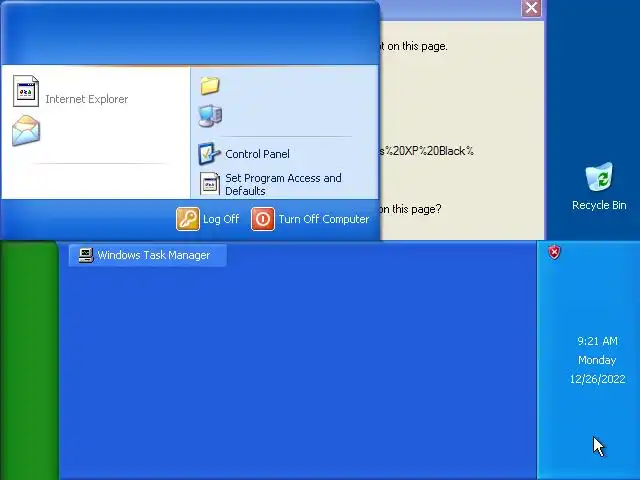Click the red Turn Off Computer icon

263,219
